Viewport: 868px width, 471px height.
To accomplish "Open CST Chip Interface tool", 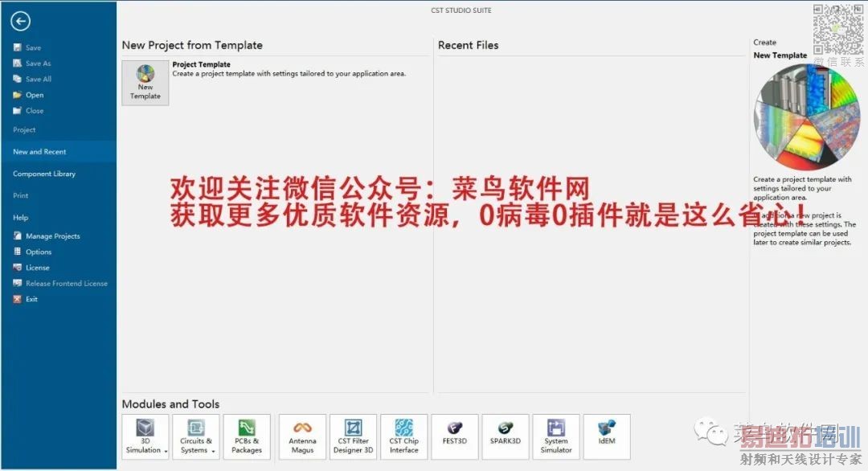I will [404, 436].
